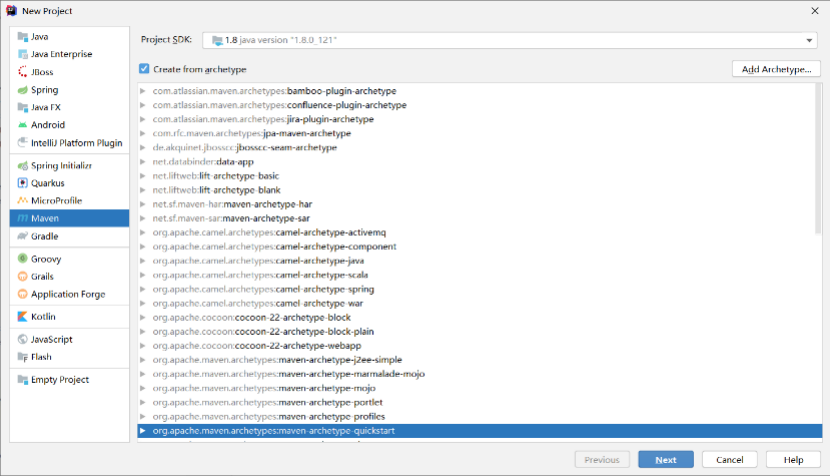Select Spring Initializr project type

[x=70, y=166]
